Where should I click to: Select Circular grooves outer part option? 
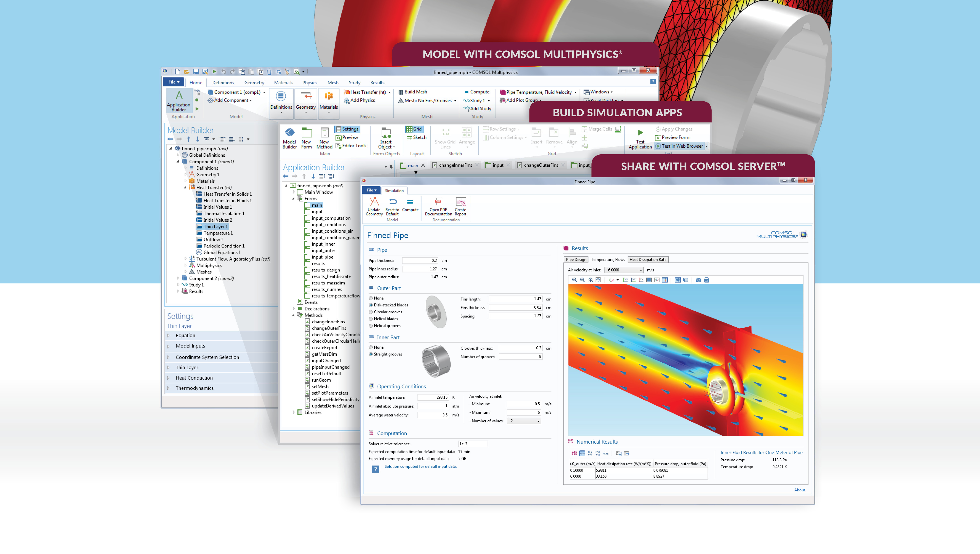coord(371,312)
